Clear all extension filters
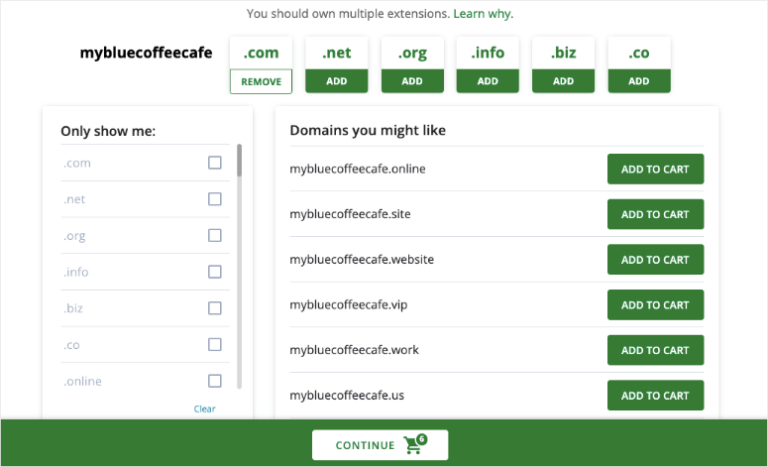 coord(204,409)
